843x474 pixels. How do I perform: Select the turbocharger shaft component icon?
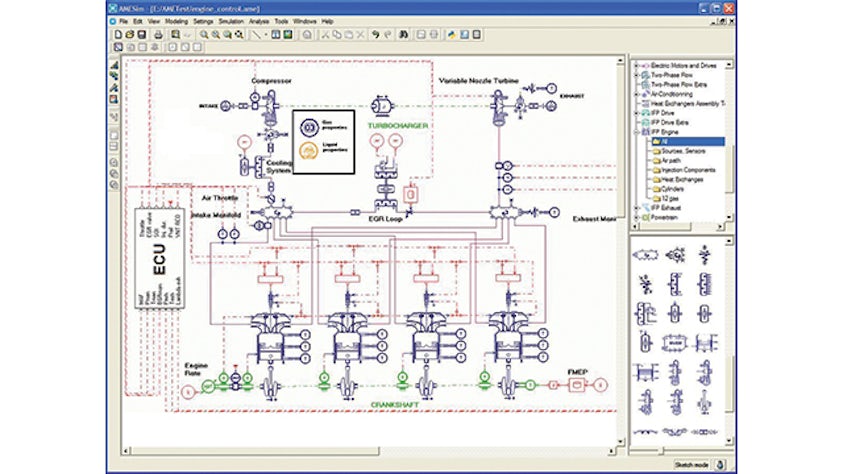(382, 106)
